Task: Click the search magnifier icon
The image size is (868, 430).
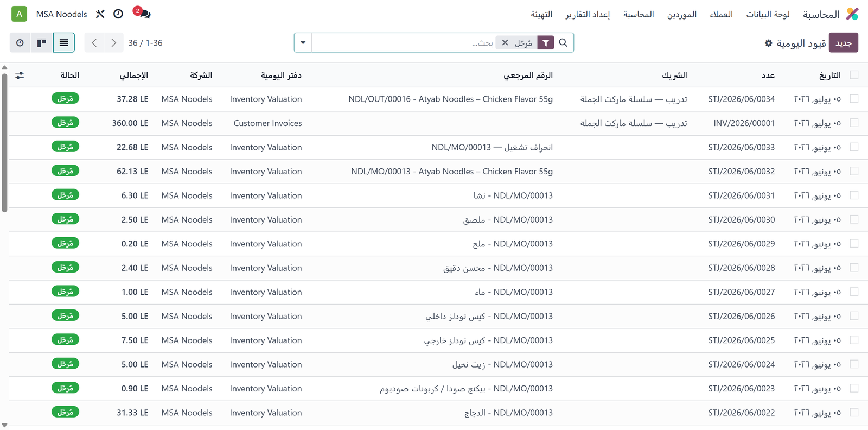Action: point(563,42)
